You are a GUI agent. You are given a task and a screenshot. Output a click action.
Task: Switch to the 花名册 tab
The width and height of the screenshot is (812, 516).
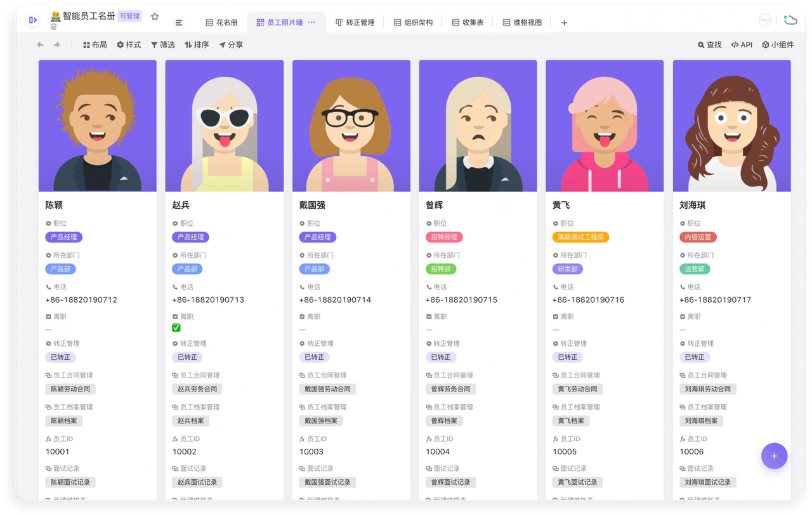pos(221,22)
